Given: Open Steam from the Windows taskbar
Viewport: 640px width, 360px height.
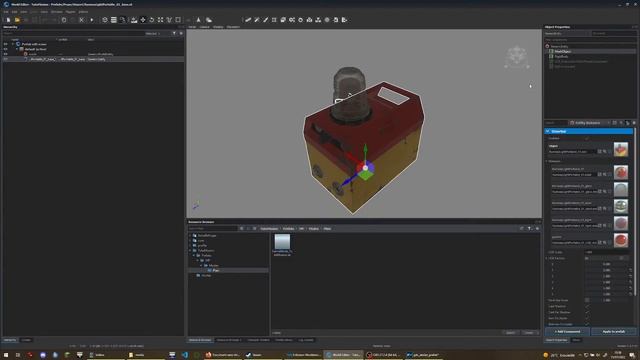Looking at the screenshot, I should [254, 355].
